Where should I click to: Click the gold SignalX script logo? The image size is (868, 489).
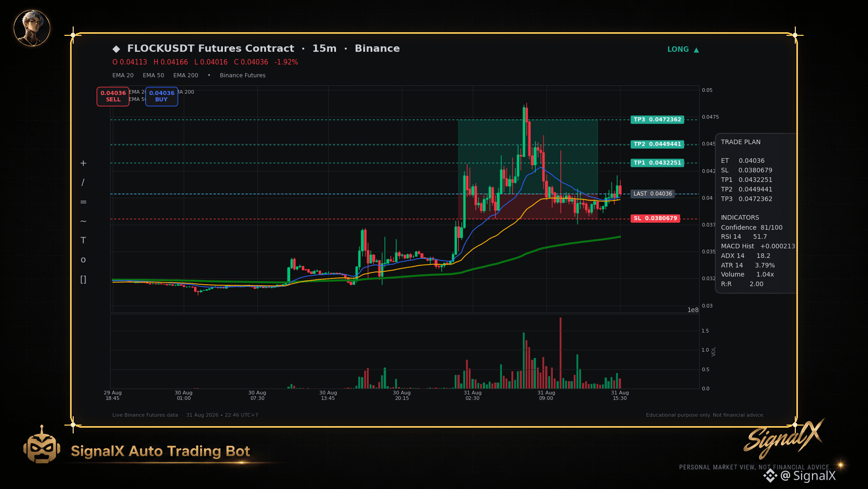click(784, 438)
